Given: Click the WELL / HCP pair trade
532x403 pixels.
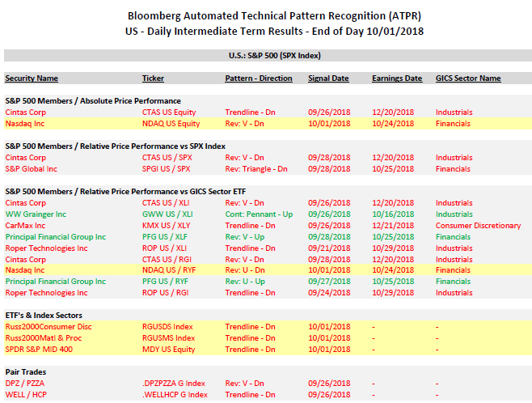Looking at the screenshot, I should click(x=26, y=395).
